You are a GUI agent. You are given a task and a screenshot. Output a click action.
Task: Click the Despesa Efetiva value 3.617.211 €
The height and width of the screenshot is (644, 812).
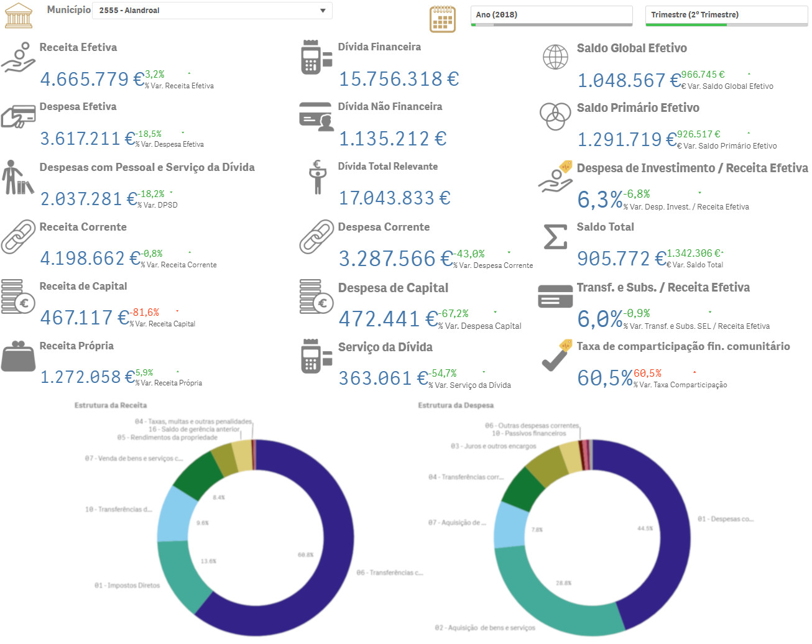(x=88, y=139)
